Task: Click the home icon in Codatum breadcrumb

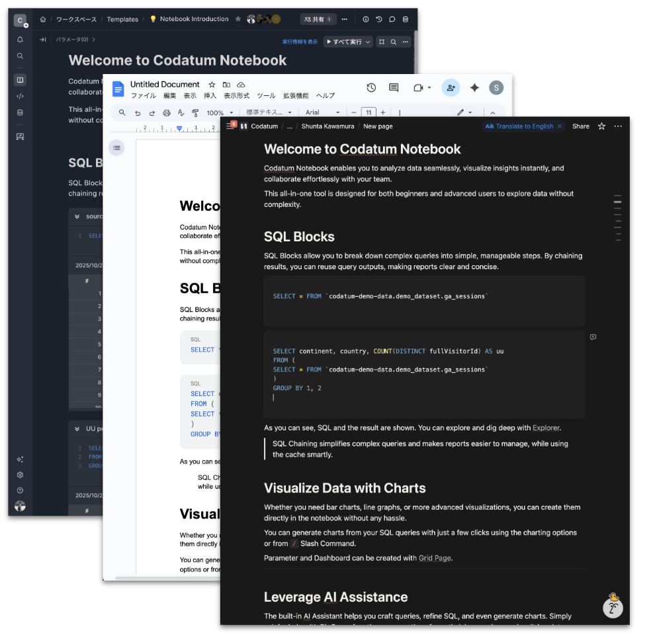Action: click(43, 19)
